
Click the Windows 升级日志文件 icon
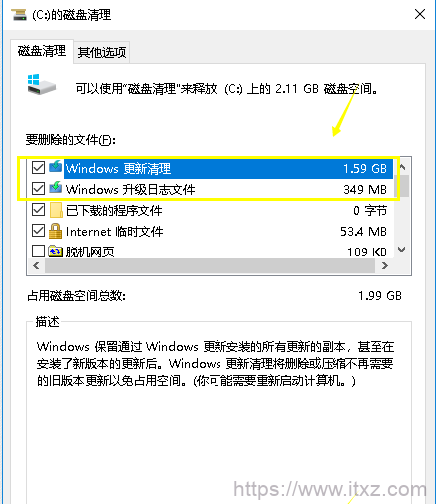click(x=56, y=188)
